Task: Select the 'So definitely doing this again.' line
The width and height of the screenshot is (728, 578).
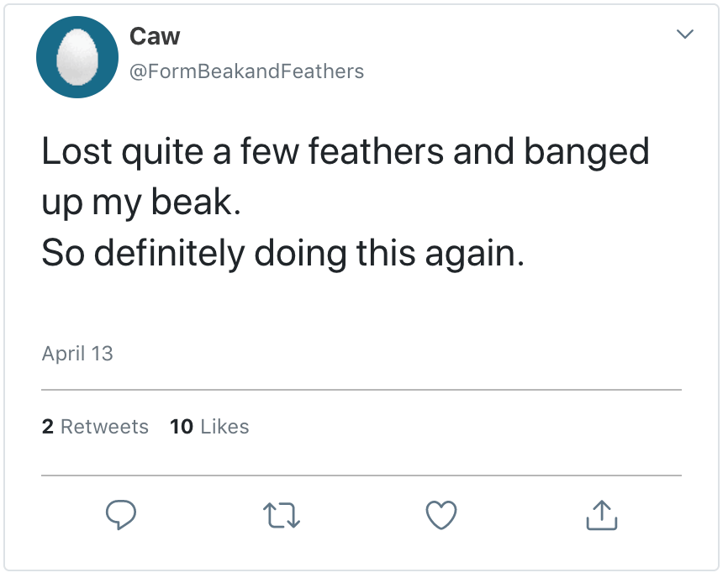Action: click(x=282, y=251)
